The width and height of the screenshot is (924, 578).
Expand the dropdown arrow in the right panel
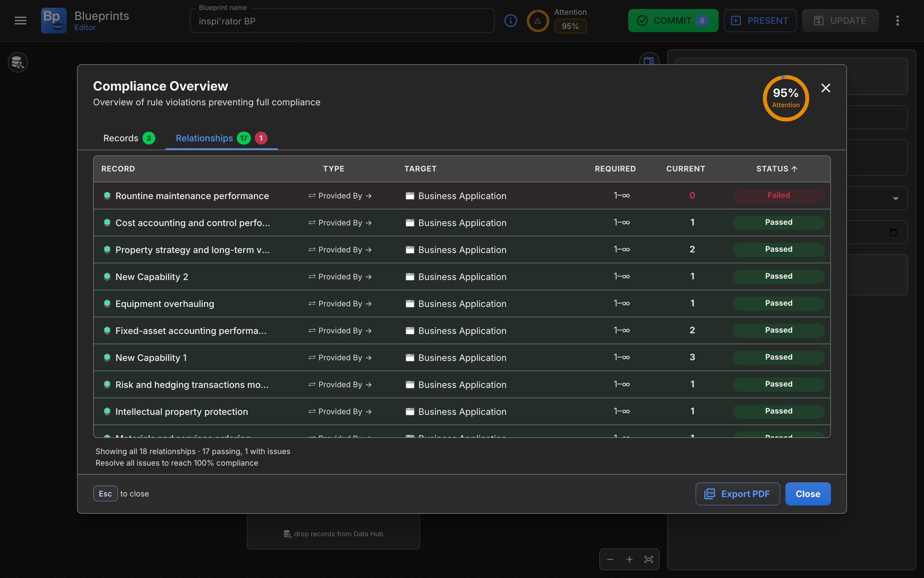tap(895, 198)
